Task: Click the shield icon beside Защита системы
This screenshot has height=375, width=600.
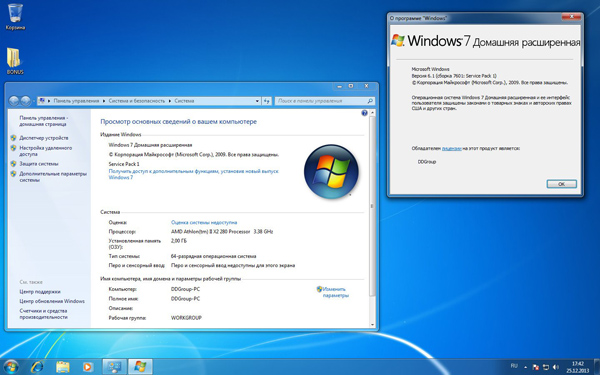Action: point(13,164)
